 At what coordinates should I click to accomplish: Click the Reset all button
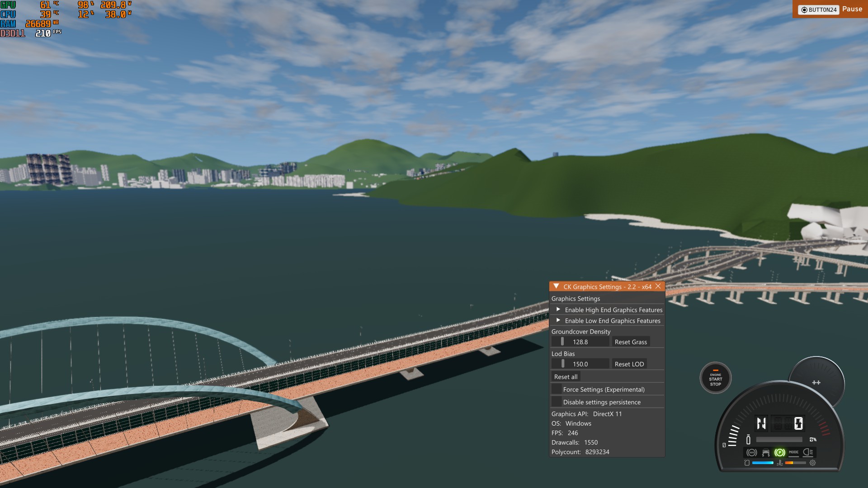coord(566,377)
